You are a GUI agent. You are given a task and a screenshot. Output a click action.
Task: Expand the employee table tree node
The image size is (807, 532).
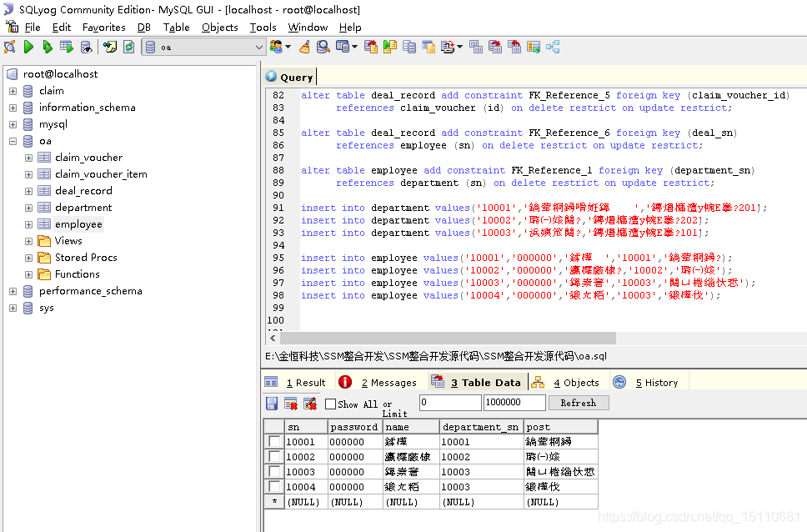point(28,223)
